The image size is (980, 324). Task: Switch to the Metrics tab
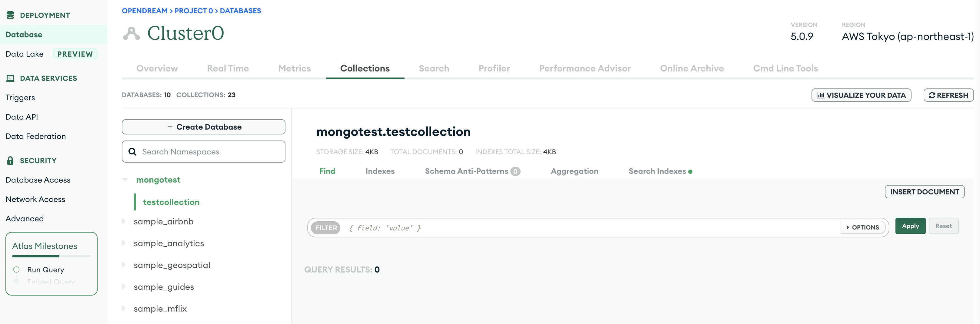(x=294, y=68)
